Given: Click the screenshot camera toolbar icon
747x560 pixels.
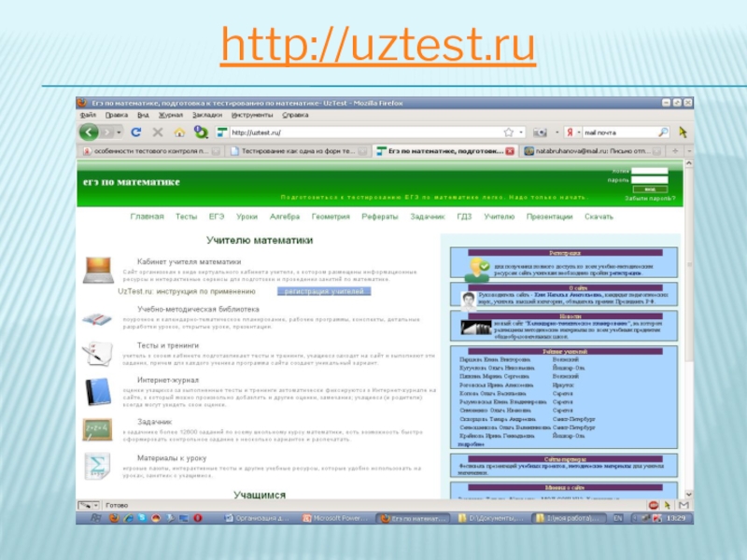Looking at the screenshot, I should (540, 133).
